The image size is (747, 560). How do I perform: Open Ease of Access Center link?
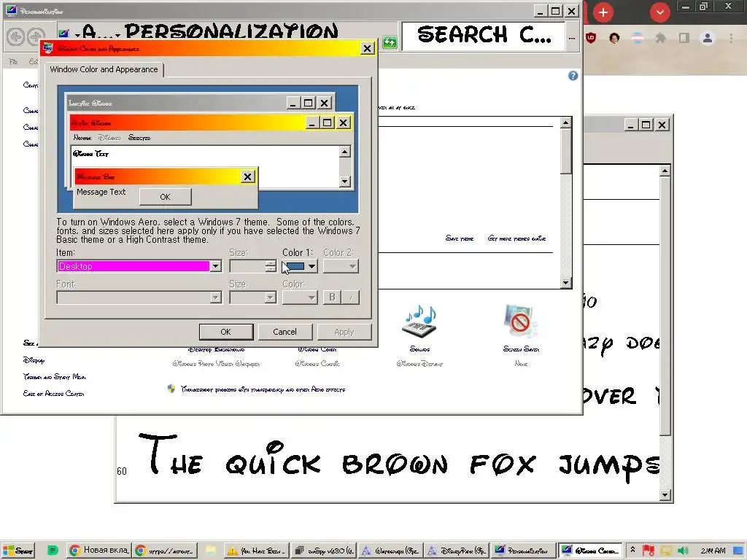coord(53,393)
